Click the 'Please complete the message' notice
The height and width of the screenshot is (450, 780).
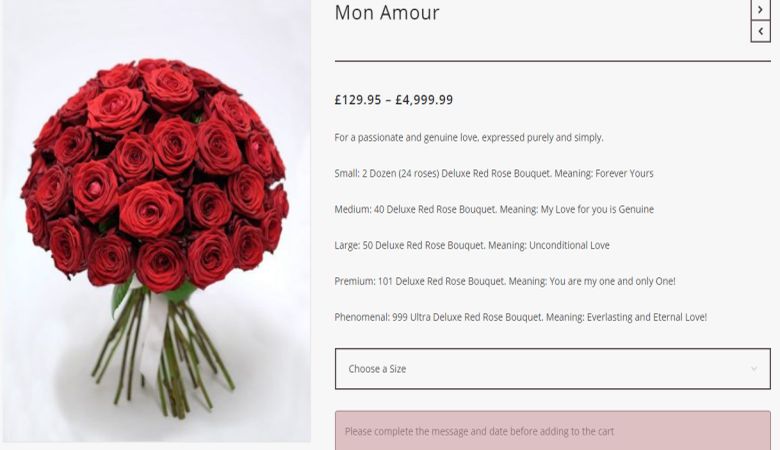click(x=553, y=431)
